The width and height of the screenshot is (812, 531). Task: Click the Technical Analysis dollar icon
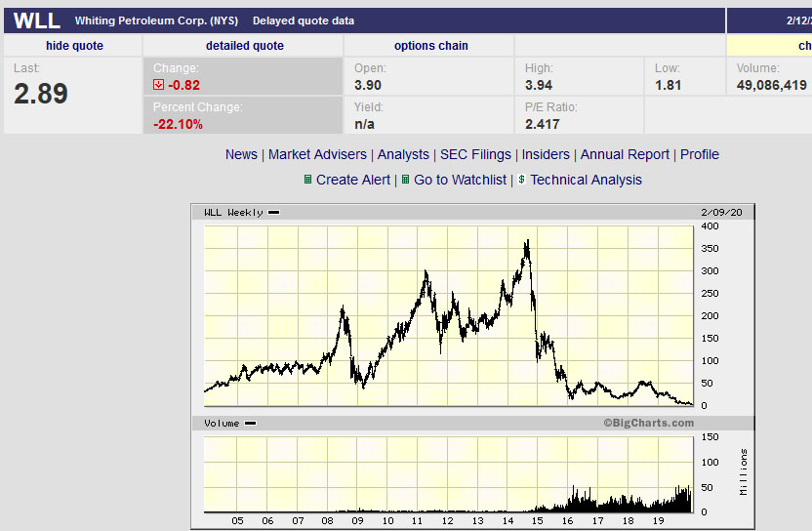click(x=521, y=180)
